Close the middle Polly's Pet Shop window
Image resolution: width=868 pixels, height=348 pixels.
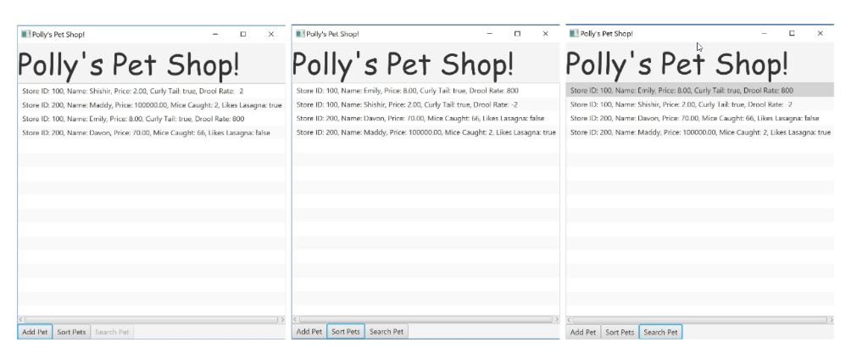point(545,33)
